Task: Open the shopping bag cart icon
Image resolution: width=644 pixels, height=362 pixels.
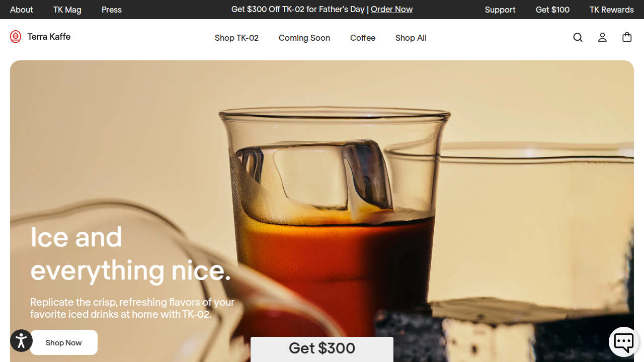Action: tap(627, 37)
